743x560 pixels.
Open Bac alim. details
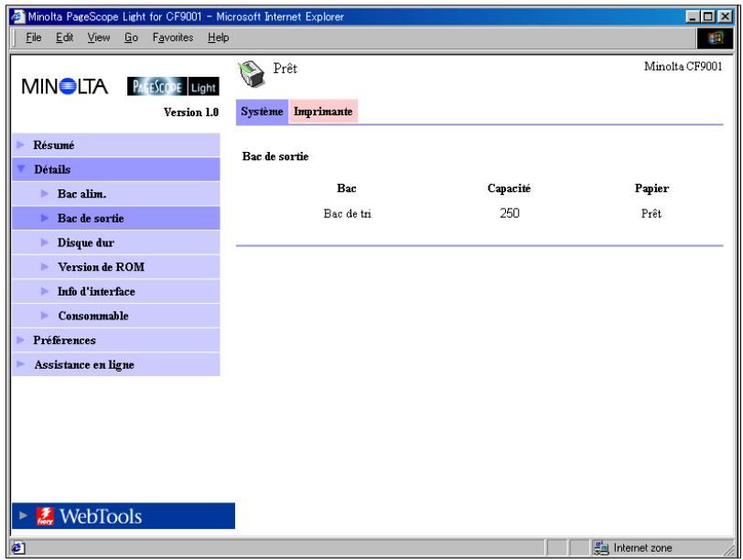115,194
